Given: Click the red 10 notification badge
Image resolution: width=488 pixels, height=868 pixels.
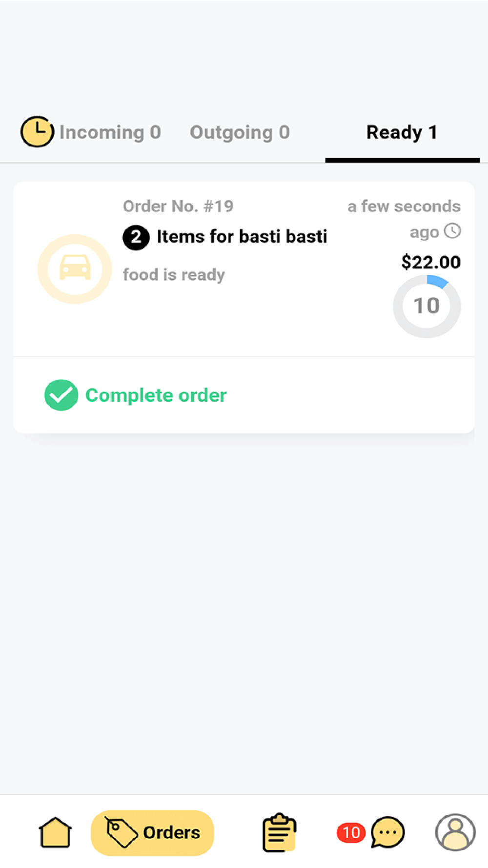Looking at the screenshot, I should (351, 833).
